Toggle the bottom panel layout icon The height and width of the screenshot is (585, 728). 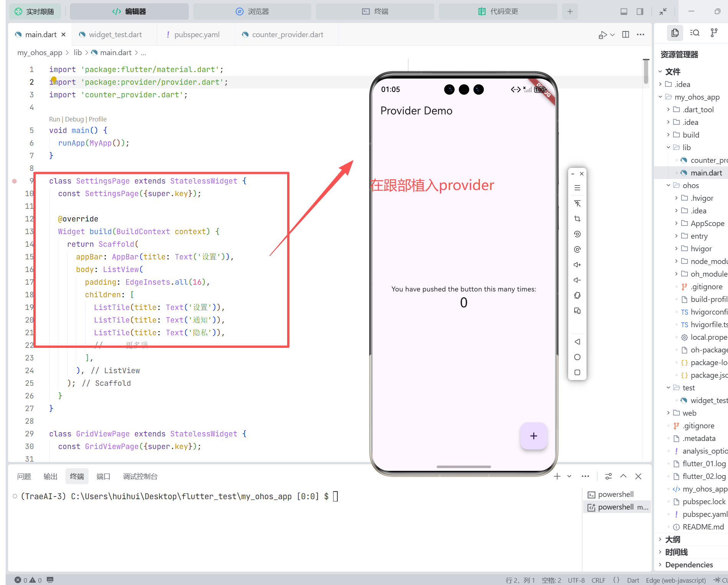click(x=624, y=11)
